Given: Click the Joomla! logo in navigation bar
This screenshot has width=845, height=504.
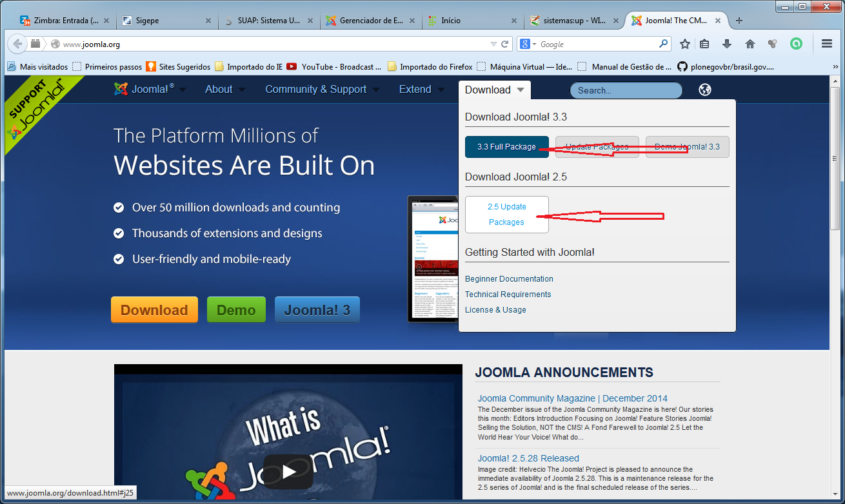Looking at the screenshot, I should pyautogui.click(x=144, y=90).
